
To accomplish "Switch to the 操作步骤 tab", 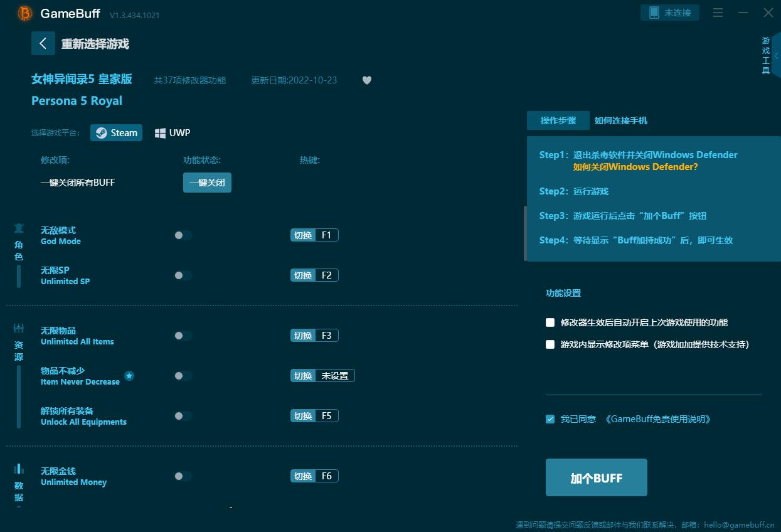I will coord(558,120).
